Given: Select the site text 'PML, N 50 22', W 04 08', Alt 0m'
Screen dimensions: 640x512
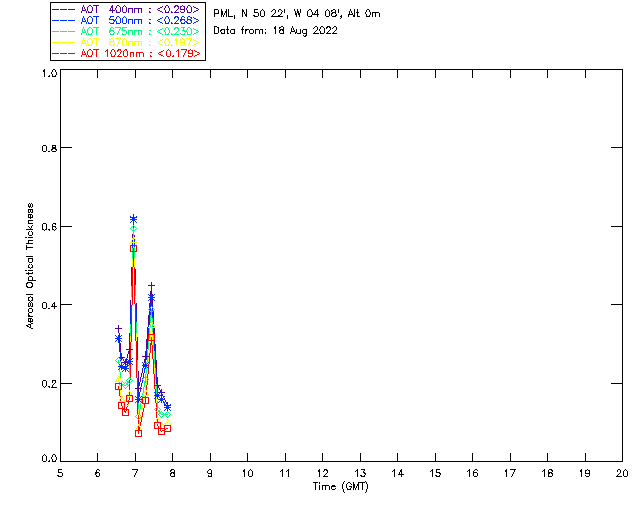Looking at the screenshot, I should pos(297,14).
